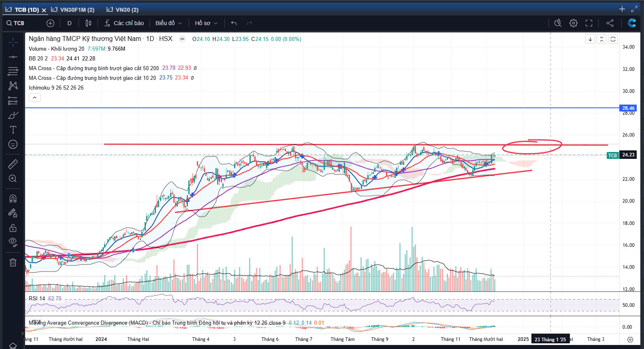This screenshot has width=644, height=349.
Task: Expand the Hồ sơ dropdown
Action: coord(206,23)
